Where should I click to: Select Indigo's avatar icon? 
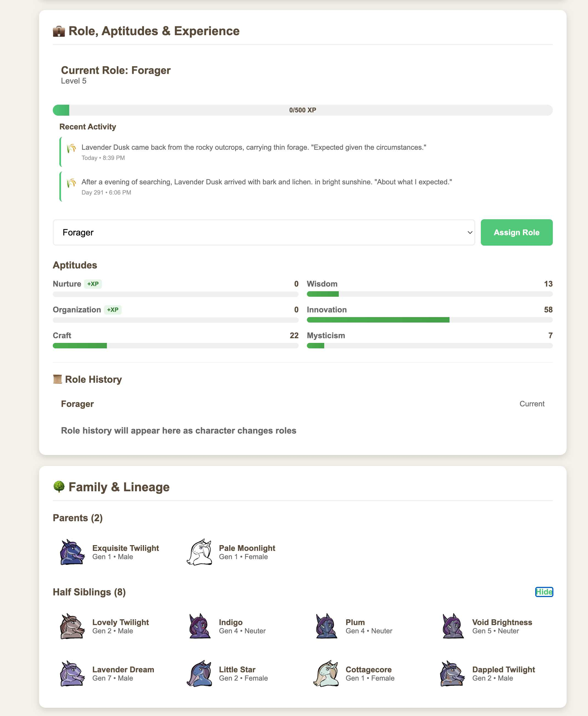(x=199, y=626)
